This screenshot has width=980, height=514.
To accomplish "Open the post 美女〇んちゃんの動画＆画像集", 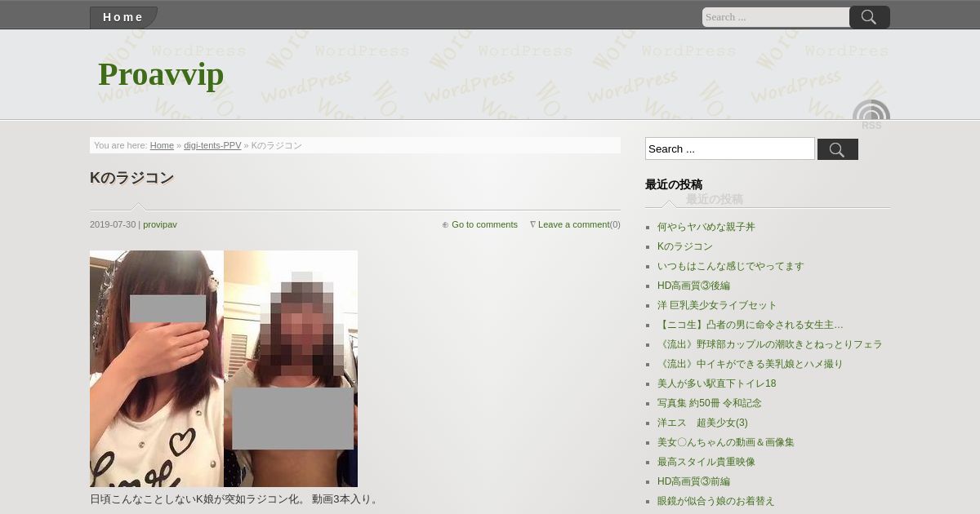I will click(726, 442).
